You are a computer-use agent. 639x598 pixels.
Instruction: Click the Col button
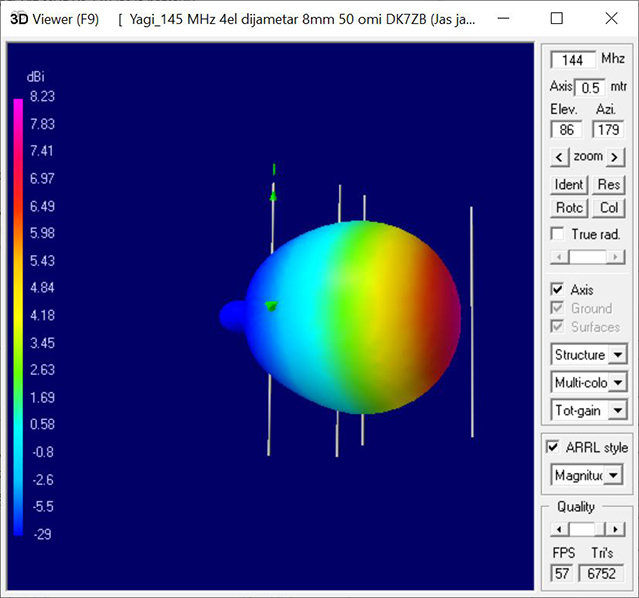coord(608,208)
